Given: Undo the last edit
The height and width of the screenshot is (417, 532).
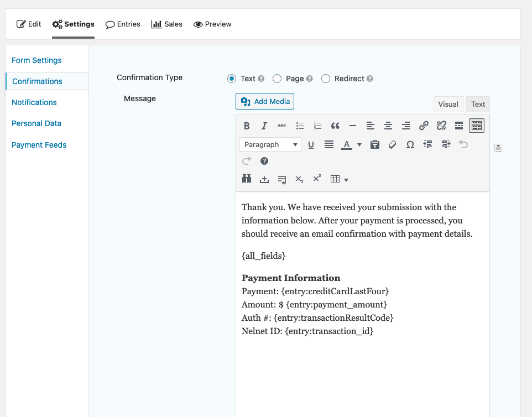Looking at the screenshot, I should [x=463, y=145].
